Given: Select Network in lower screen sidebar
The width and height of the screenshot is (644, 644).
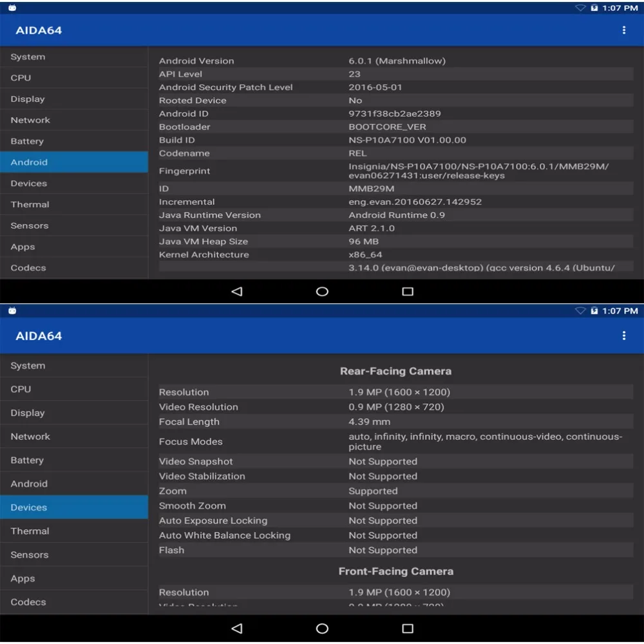Looking at the screenshot, I should (x=74, y=436).
